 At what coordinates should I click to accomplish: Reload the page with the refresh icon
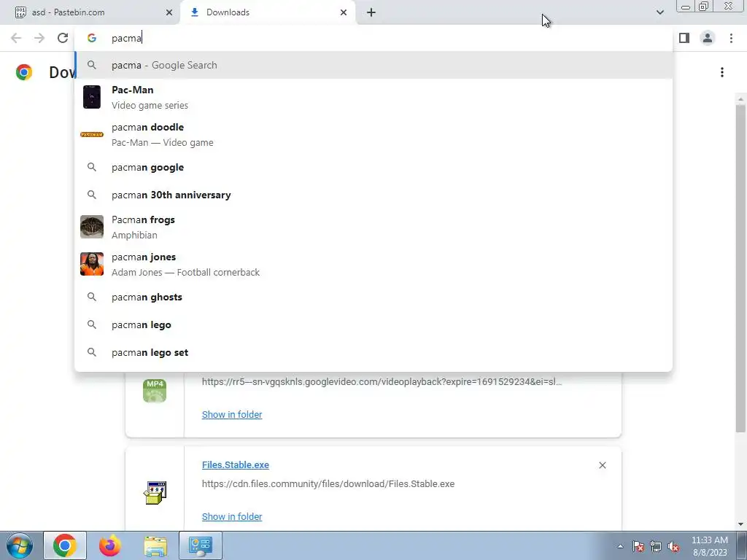[x=63, y=38]
